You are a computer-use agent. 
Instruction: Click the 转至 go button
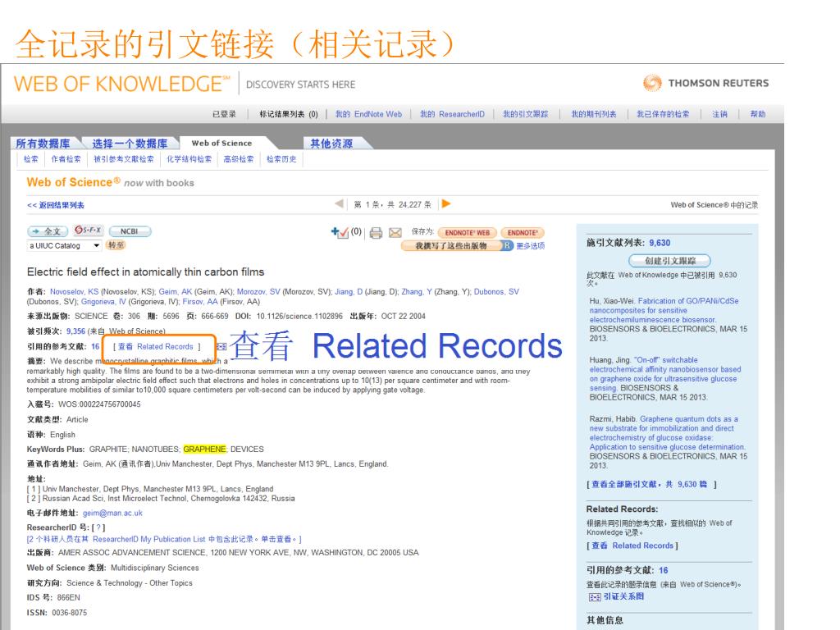pos(116,245)
